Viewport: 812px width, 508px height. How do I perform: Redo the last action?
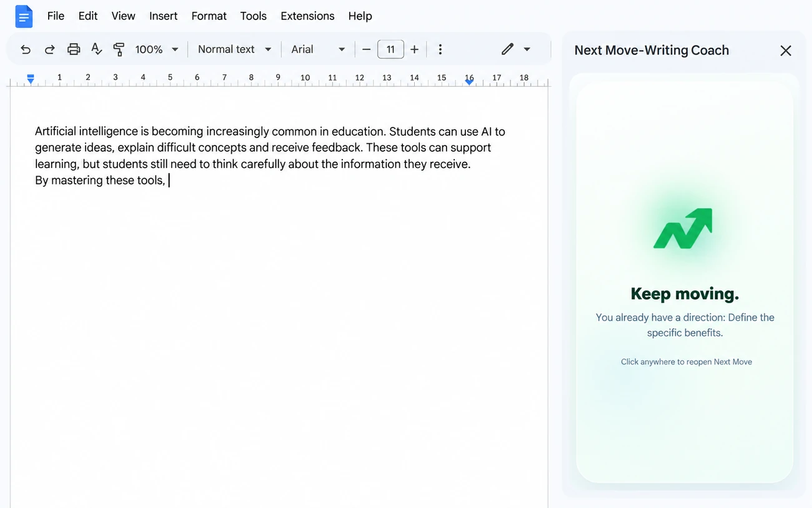(x=49, y=49)
